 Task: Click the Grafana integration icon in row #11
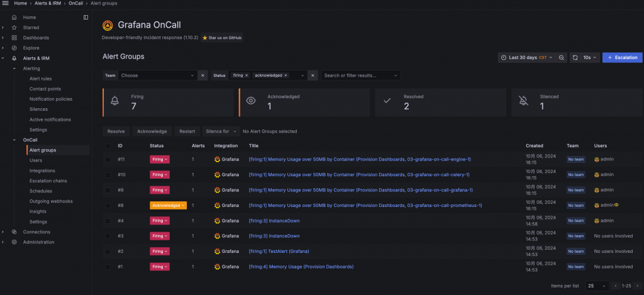pos(217,159)
